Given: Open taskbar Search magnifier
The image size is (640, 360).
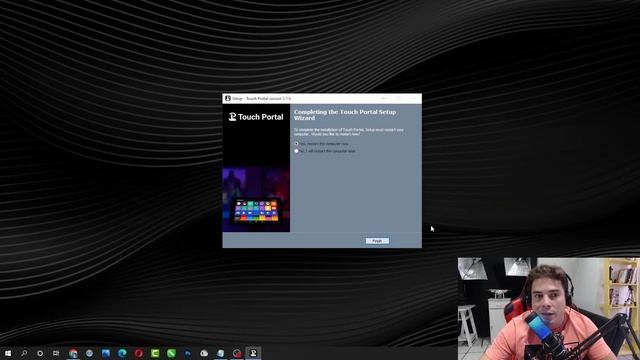Looking at the screenshot, I should 24,353.
